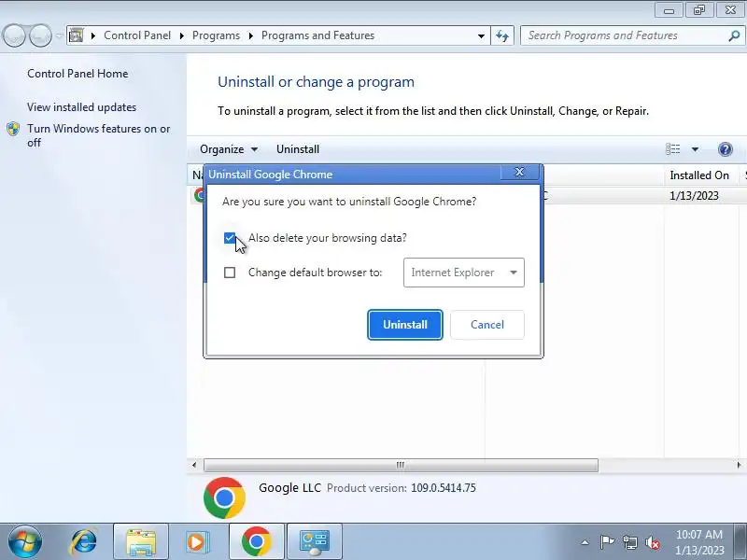
Task: Open the blue Help icon
Action: click(726, 149)
